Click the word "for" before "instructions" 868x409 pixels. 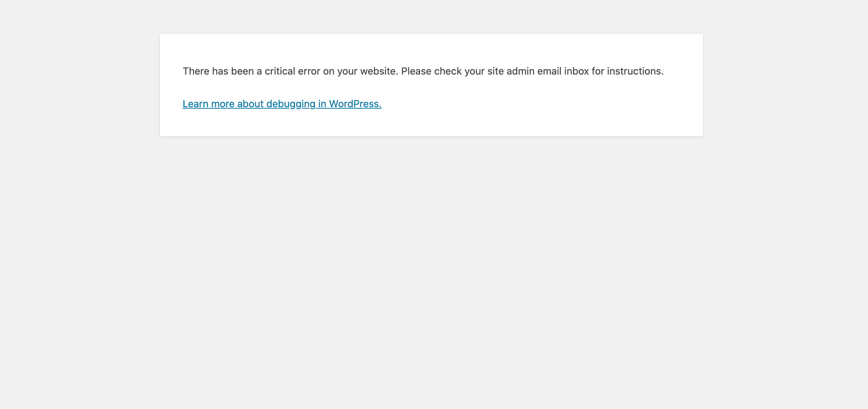click(598, 71)
